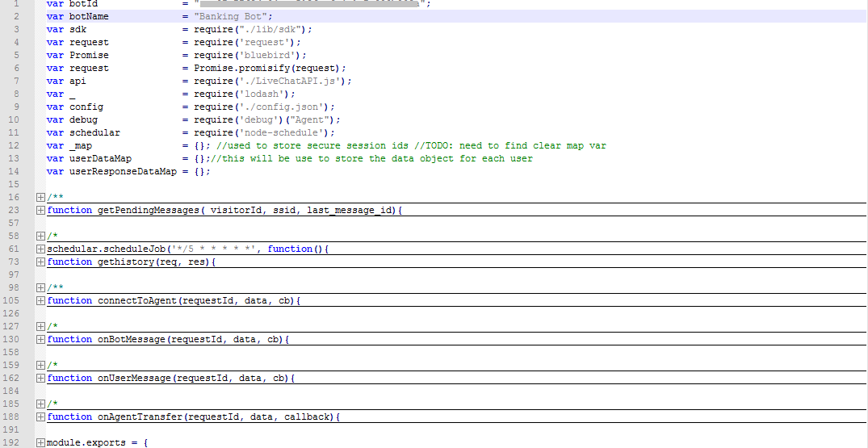Expand the folded getPendingMessages function
The image size is (868, 448).
40,211
